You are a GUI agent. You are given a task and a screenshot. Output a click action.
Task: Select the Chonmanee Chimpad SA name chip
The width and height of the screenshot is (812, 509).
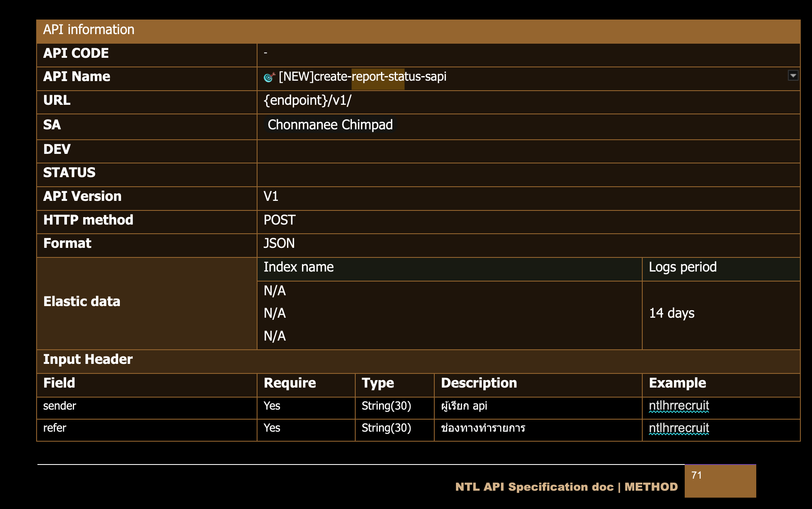click(x=330, y=125)
